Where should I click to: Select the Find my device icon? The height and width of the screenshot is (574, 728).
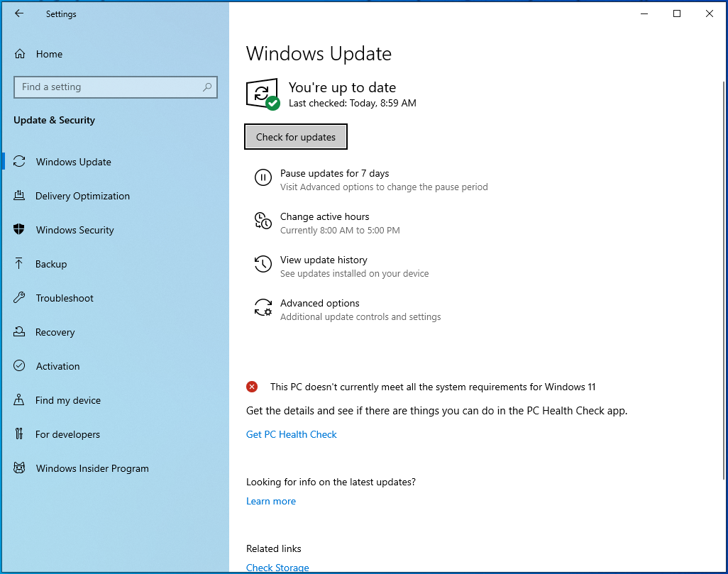(21, 400)
